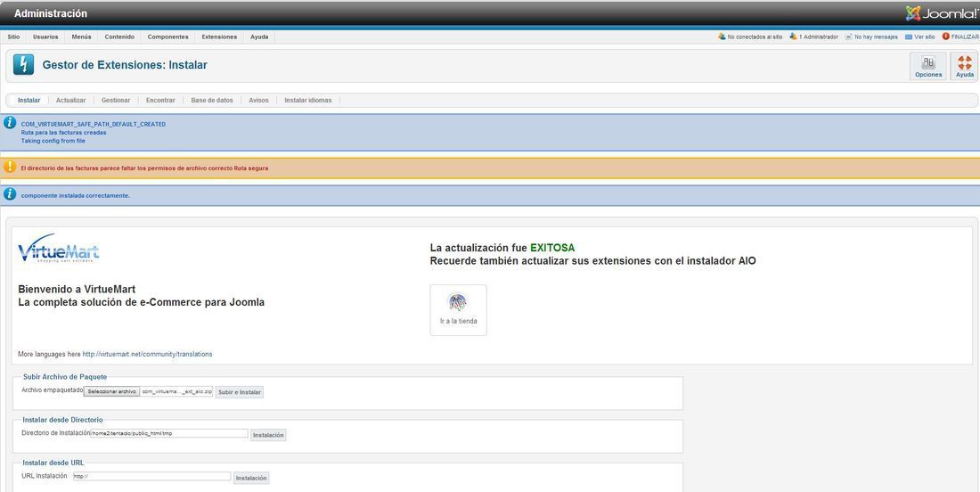Screen dimensions: 980x492
Task: Click the Extension Manager lightning bolt icon
Action: (x=24, y=64)
